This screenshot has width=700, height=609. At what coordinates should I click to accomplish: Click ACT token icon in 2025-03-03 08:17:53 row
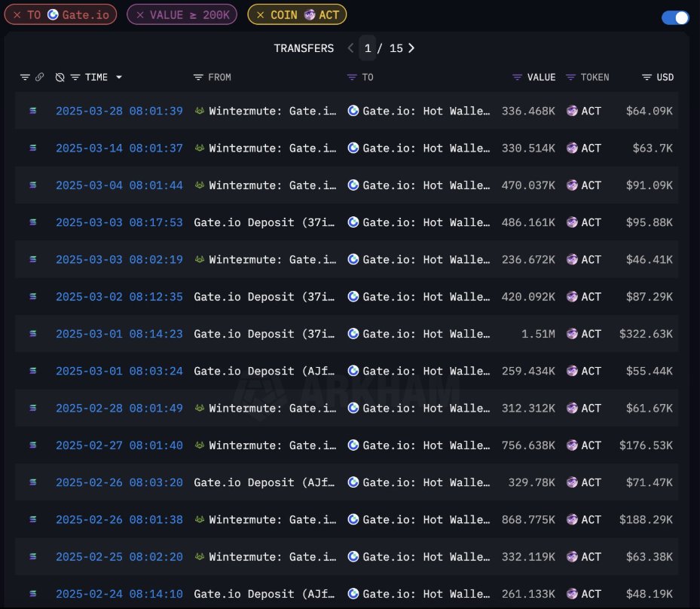coord(572,222)
